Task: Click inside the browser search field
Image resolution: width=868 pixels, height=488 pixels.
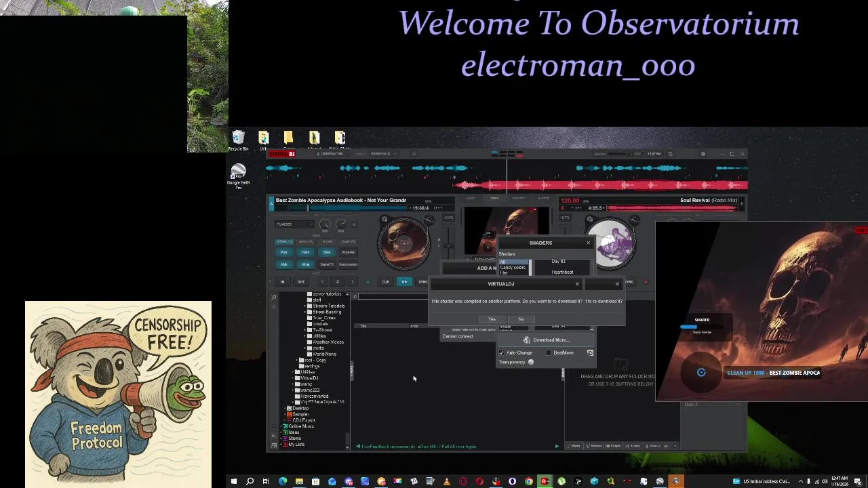Action: (392, 296)
